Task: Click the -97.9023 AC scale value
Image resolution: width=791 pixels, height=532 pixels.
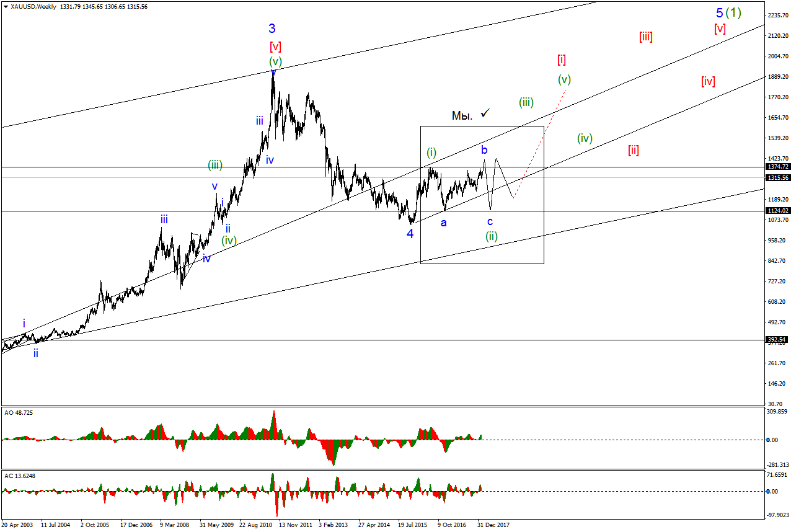Action: click(x=777, y=515)
